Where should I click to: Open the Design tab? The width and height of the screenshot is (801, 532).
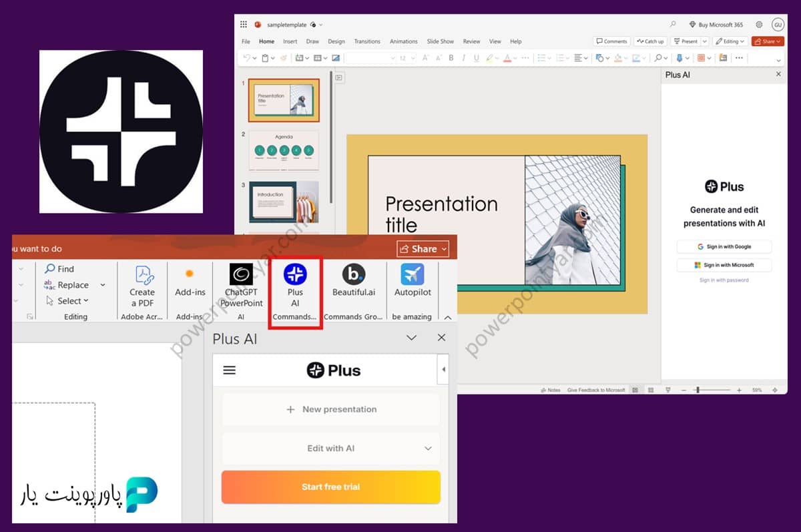336,41
